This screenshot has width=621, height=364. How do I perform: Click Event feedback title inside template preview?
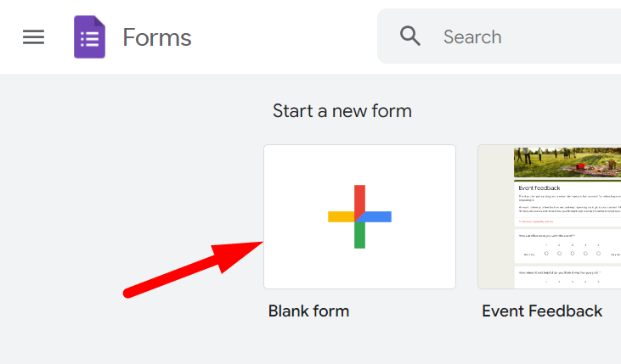pyautogui.click(x=539, y=188)
